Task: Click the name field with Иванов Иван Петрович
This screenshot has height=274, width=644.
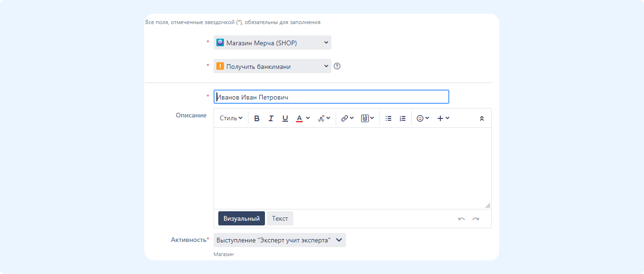Action: click(x=331, y=97)
